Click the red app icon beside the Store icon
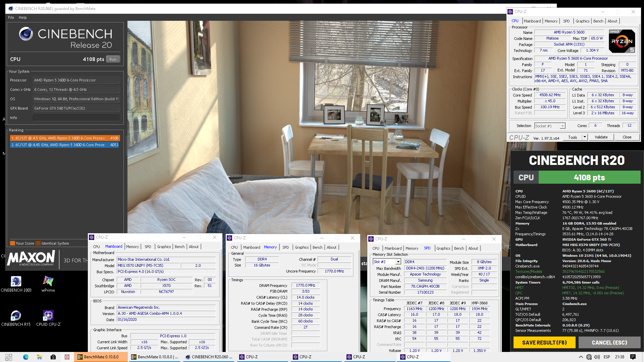Screen dimensions: 644x362 (x=67, y=357)
